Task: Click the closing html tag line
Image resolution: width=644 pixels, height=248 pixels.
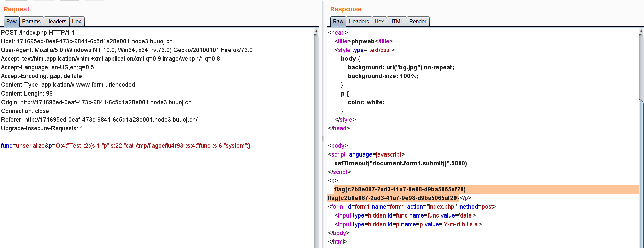Action: [x=337, y=242]
